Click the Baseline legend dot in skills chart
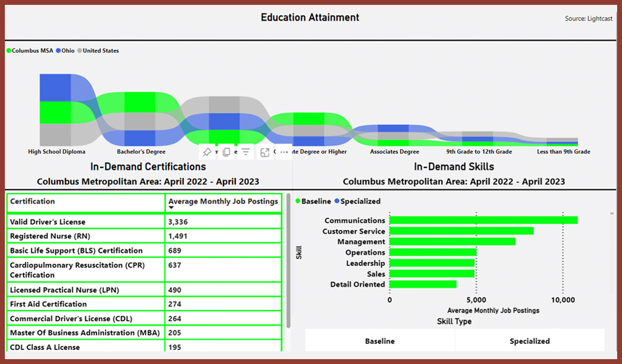The width and height of the screenshot is (622, 364). coord(298,201)
